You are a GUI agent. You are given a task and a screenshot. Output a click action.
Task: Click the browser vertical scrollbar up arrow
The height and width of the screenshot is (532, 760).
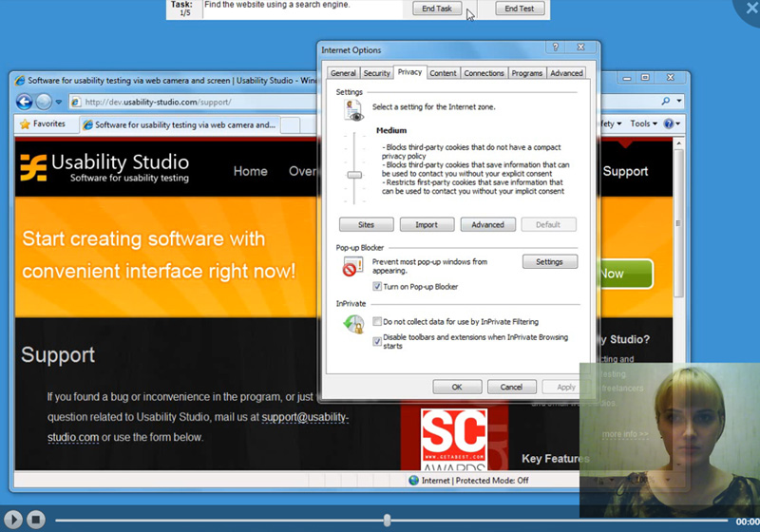point(678,143)
